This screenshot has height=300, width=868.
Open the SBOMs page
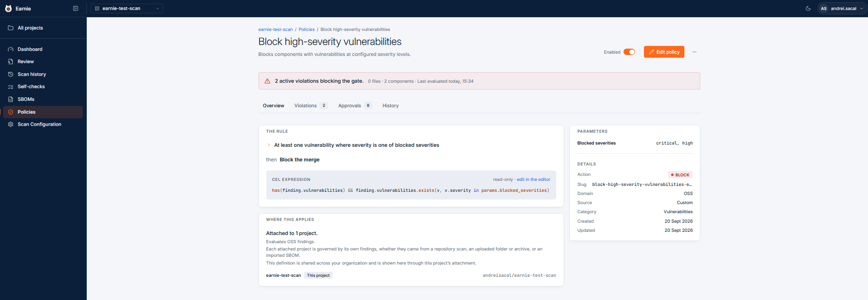pos(43,99)
